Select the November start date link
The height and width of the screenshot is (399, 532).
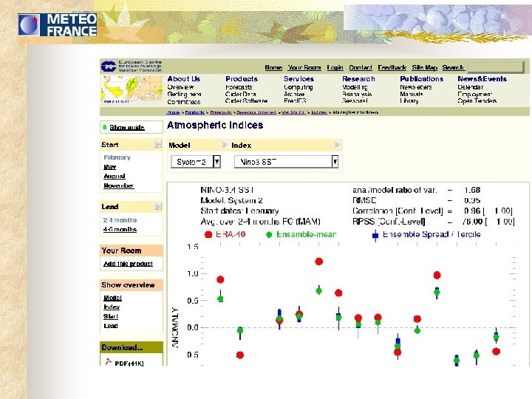point(119,185)
